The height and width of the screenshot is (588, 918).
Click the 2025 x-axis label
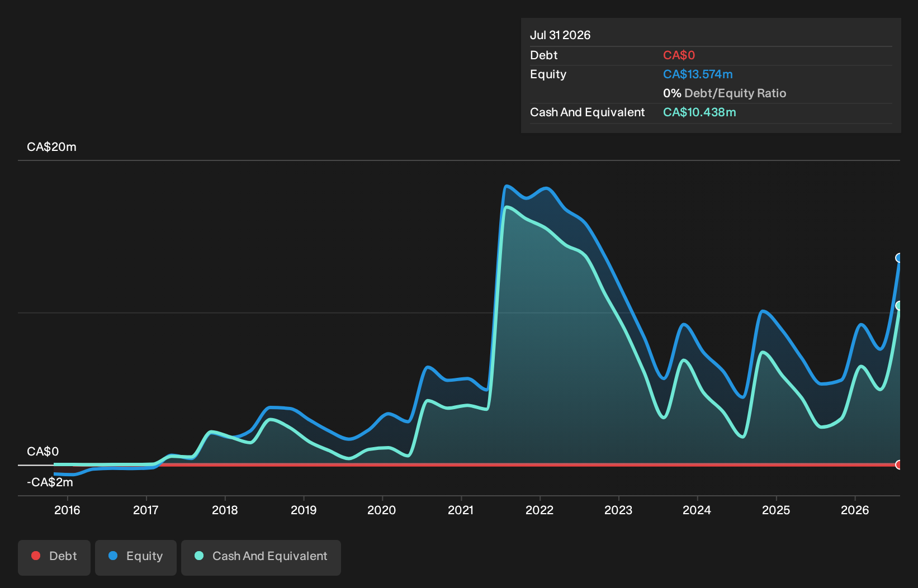click(776, 510)
